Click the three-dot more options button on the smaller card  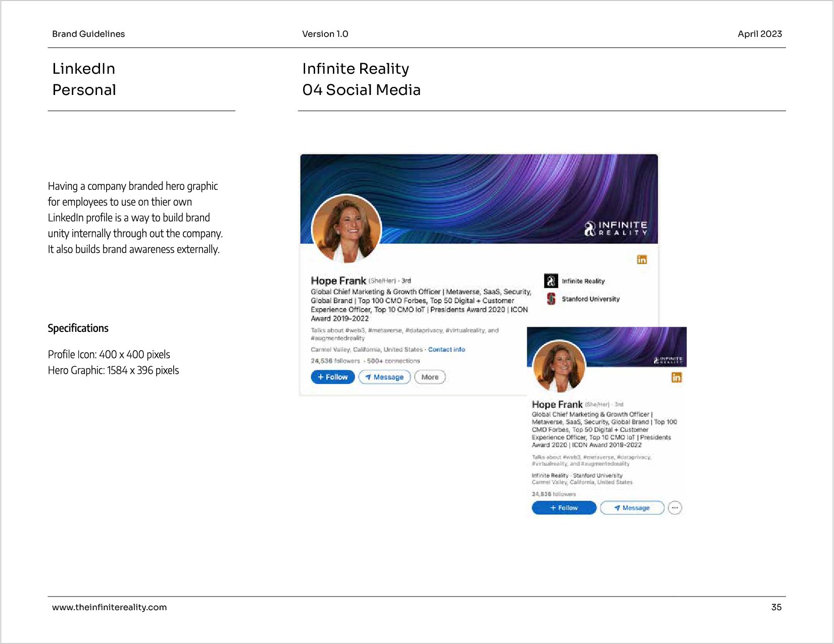click(675, 508)
